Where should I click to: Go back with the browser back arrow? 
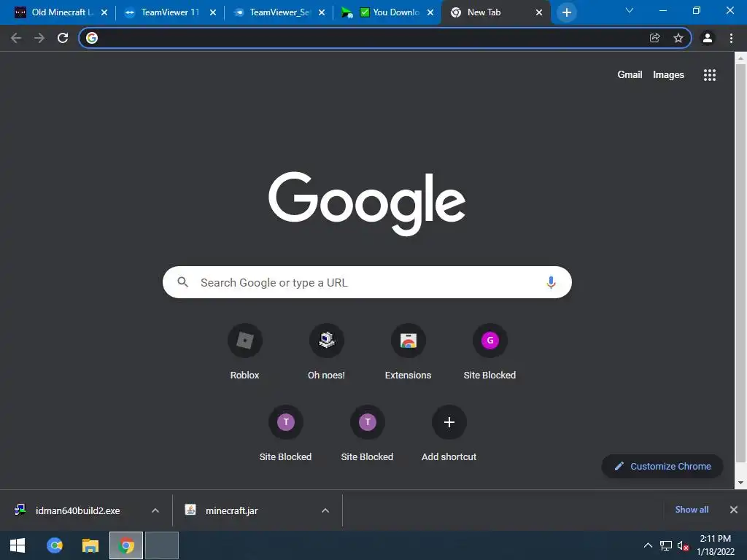coord(16,38)
